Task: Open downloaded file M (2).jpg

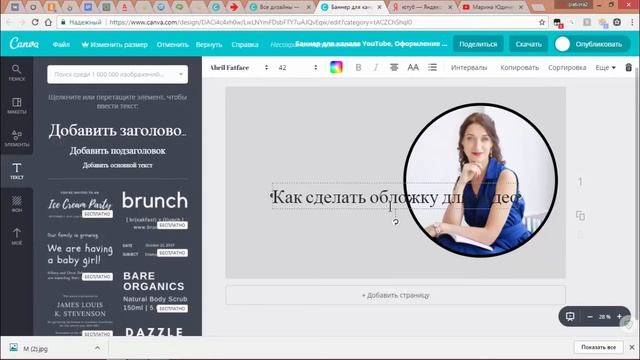Action: [36, 349]
